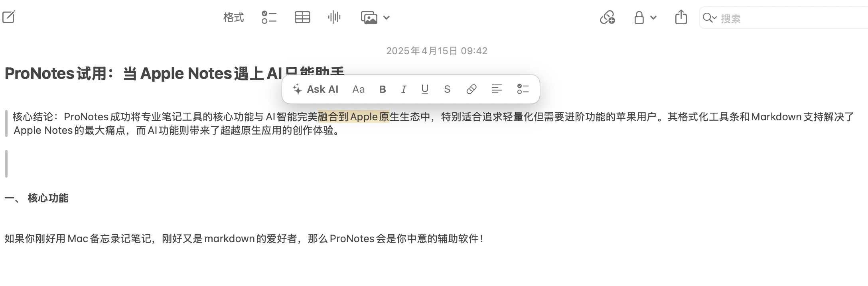Open the 格式 format menu
Viewport: 868px width, 286px height.
click(233, 18)
